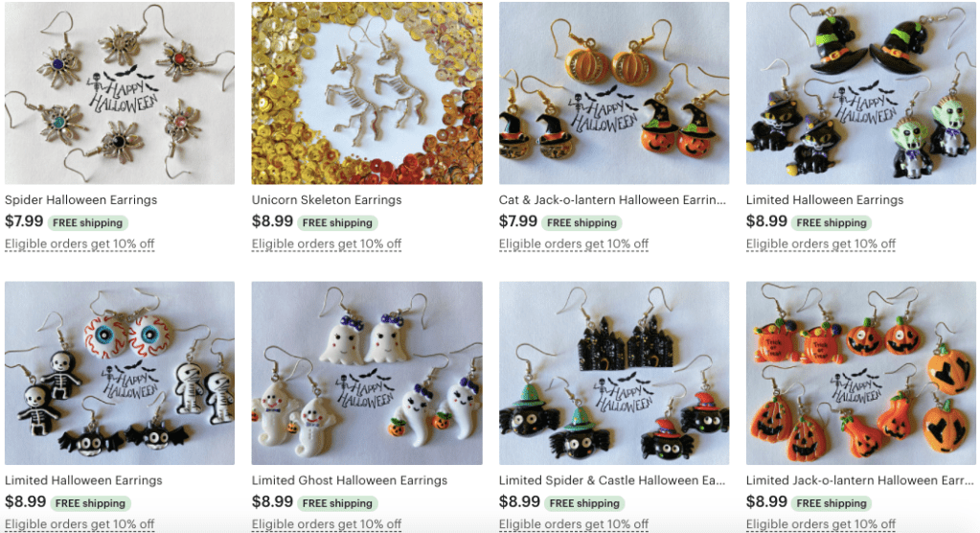View the Limited Ghost Halloween Earrings image
980x533 pixels.
click(367, 373)
